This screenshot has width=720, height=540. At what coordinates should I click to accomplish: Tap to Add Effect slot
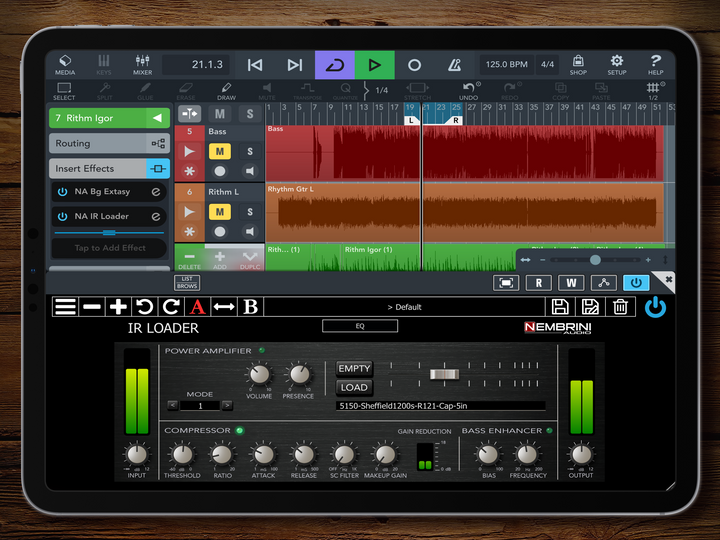tap(109, 248)
